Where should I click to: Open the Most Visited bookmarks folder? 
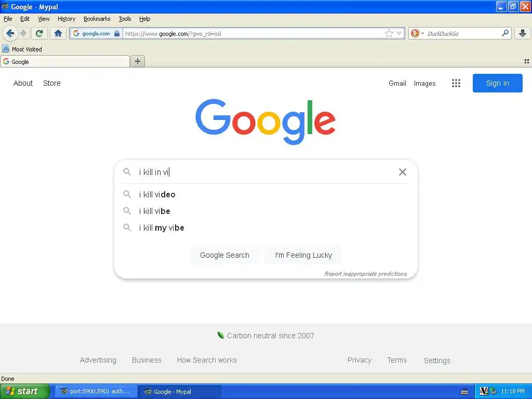22,49
